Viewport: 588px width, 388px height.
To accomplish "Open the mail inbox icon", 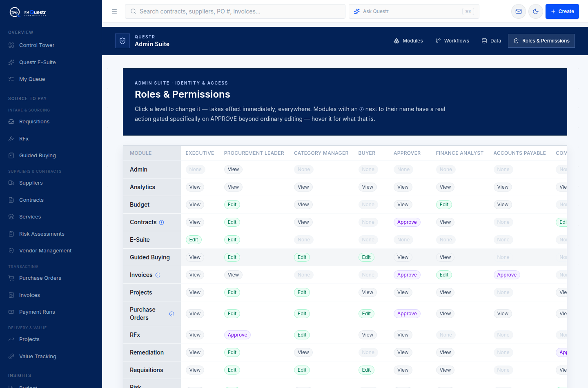I will [519, 11].
